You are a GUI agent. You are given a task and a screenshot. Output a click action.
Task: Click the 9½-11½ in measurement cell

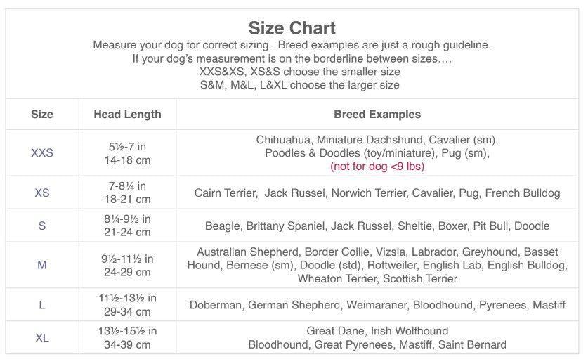tap(127, 259)
